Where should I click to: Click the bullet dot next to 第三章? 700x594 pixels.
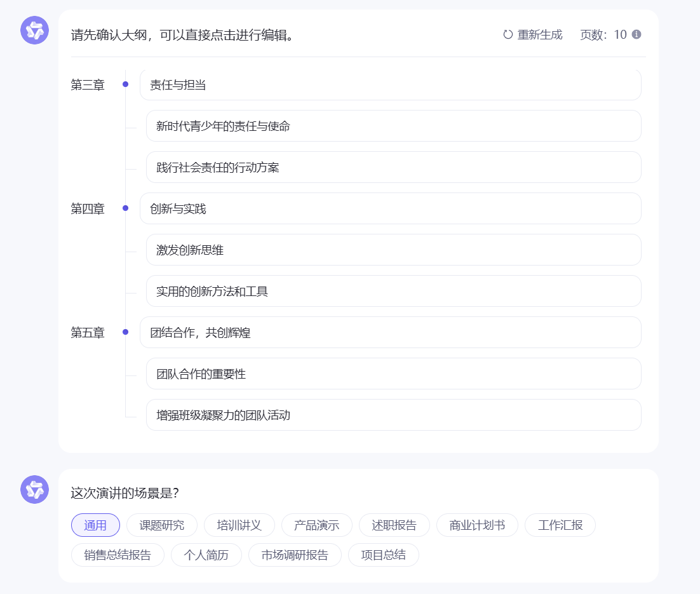click(x=125, y=84)
